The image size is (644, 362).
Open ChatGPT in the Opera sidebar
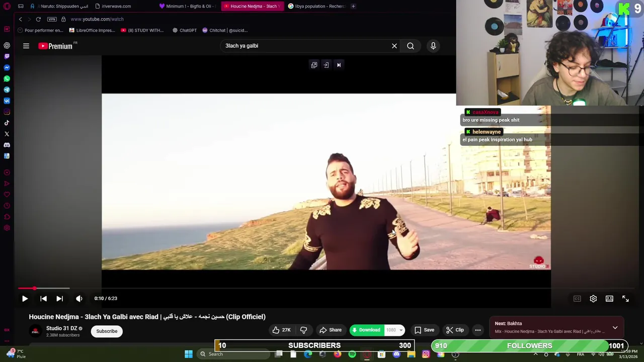click(x=7, y=45)
